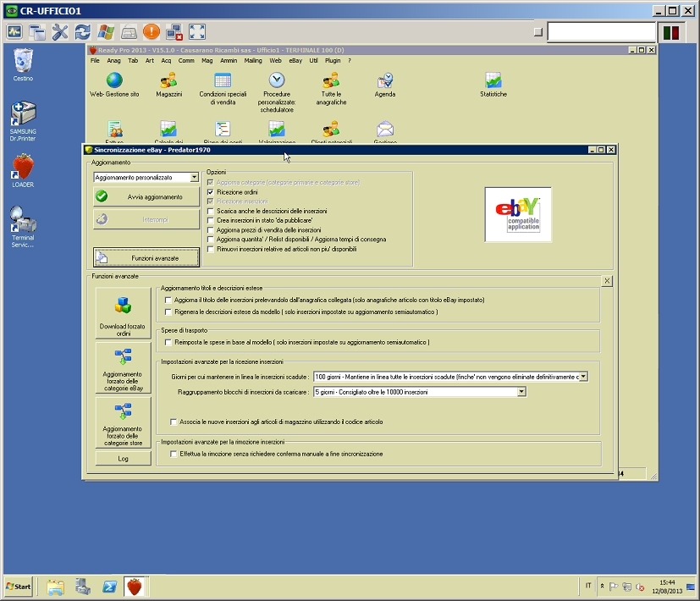Click Download forzato ordini button
This screenshot has width=700, height=601.
pos(123,313)
